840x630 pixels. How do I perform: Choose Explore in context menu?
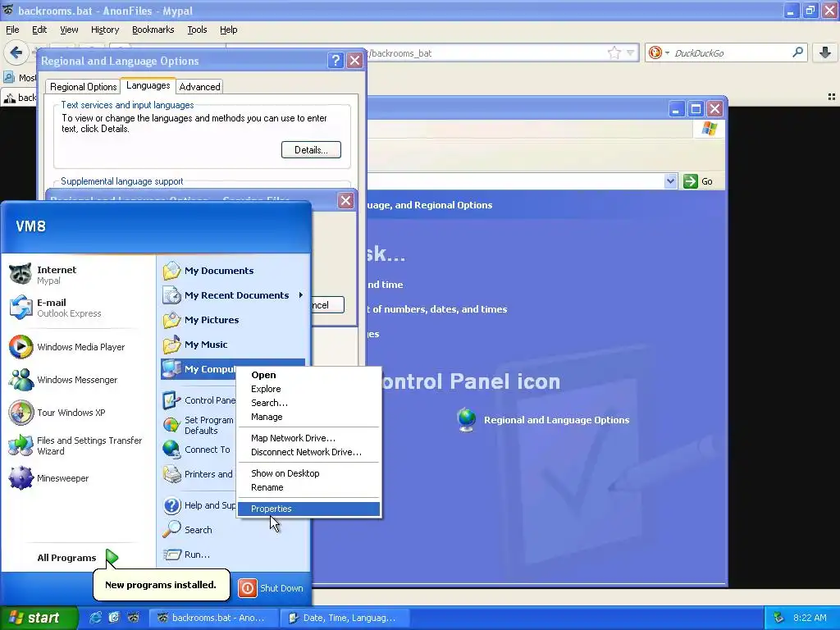(x=308, y=389)
